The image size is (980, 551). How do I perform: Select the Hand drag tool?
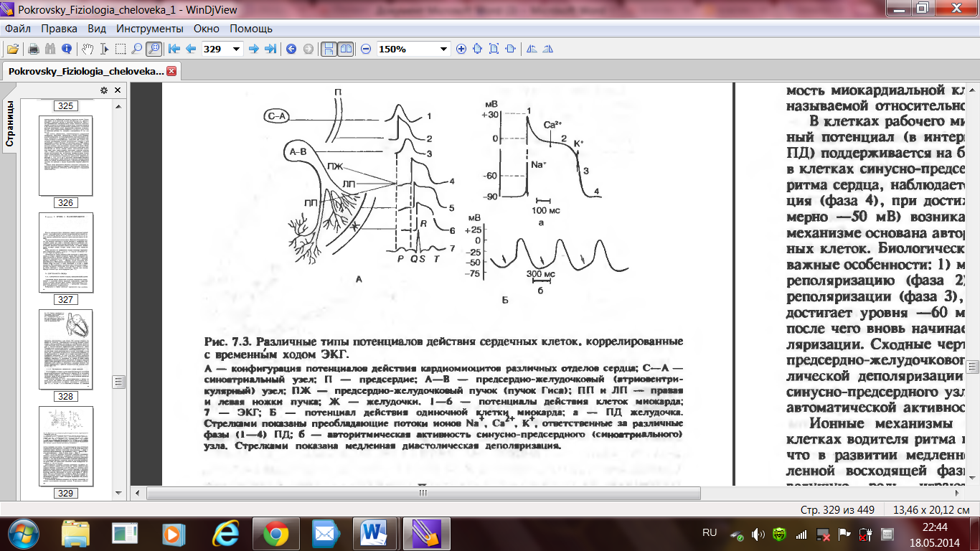coord(88,49)
